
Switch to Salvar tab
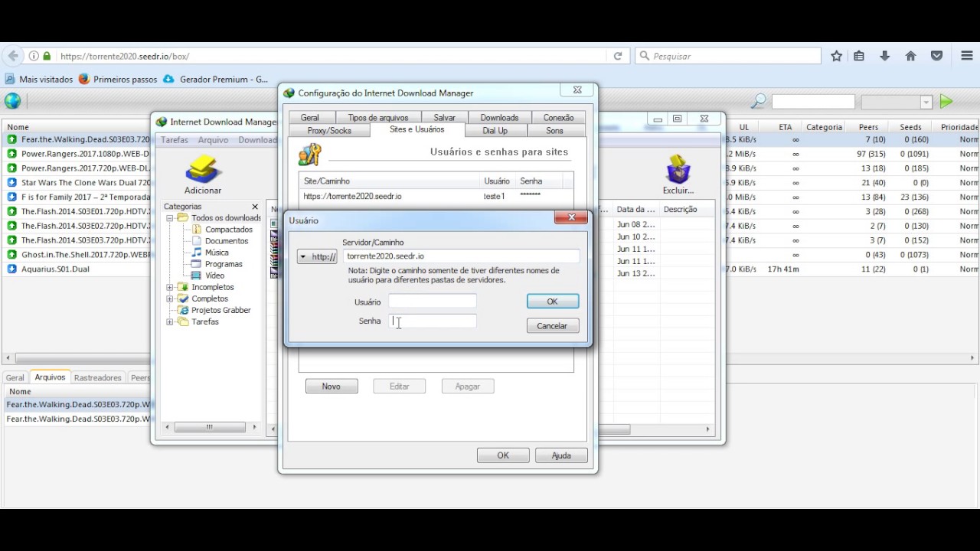coord(445,118)
